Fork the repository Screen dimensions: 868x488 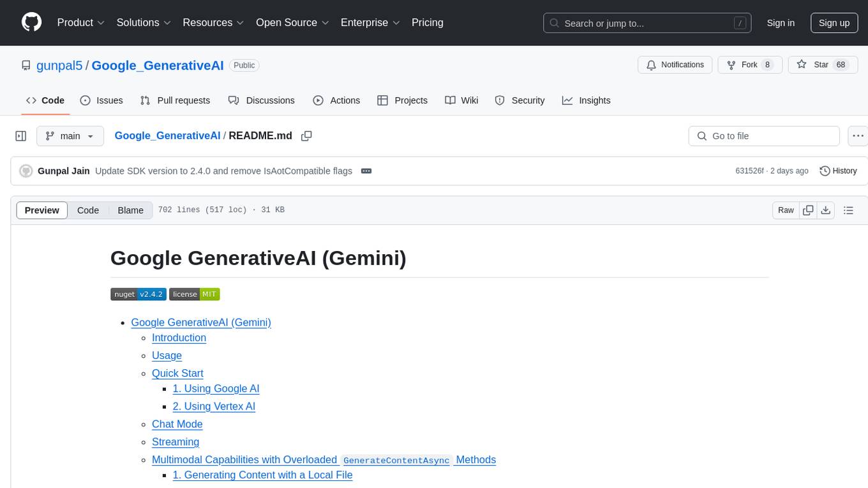750,65
